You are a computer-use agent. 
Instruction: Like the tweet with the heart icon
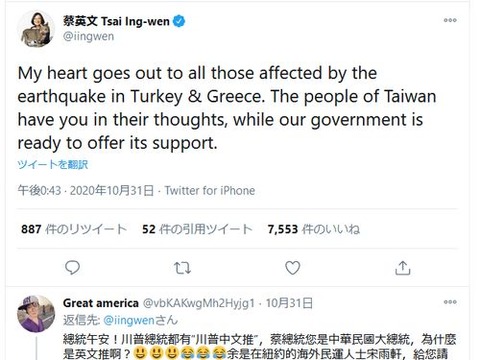(x=293, y=268)
